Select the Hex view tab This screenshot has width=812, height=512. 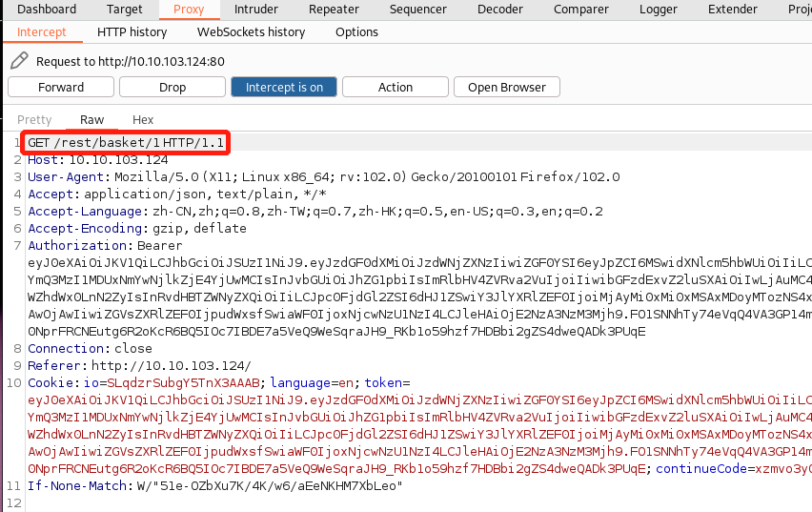point(143,120)
